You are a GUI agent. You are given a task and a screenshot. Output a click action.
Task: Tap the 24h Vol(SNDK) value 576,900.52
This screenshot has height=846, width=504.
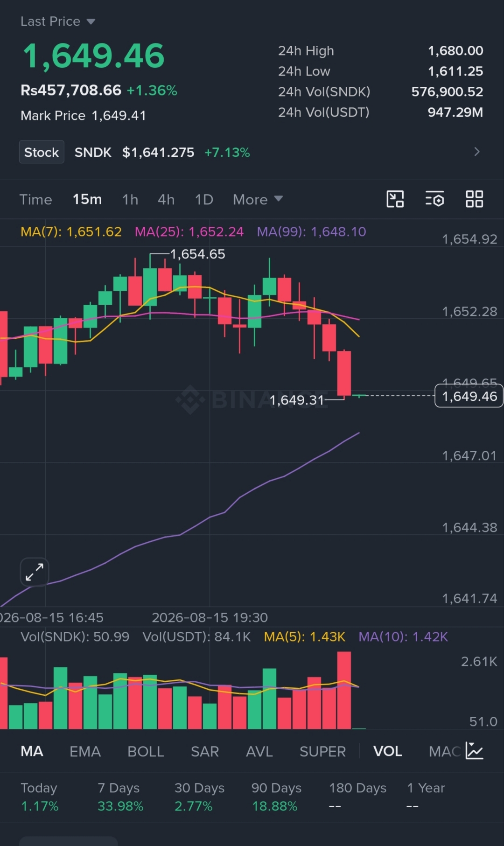tap(447, 92)
